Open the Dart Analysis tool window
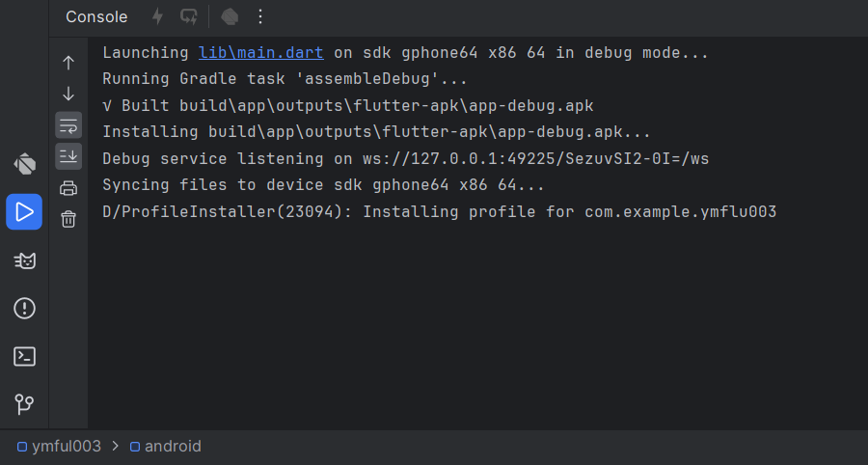Viewport: 868px width, 465px height. pyautogui.click(x=24, y=164)
